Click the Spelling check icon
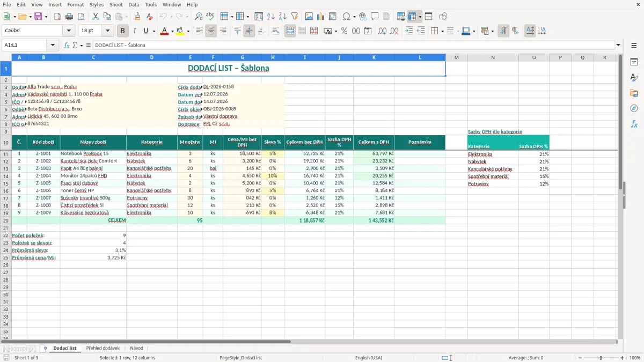Screen dimensions: 644x362 point(210,17)
